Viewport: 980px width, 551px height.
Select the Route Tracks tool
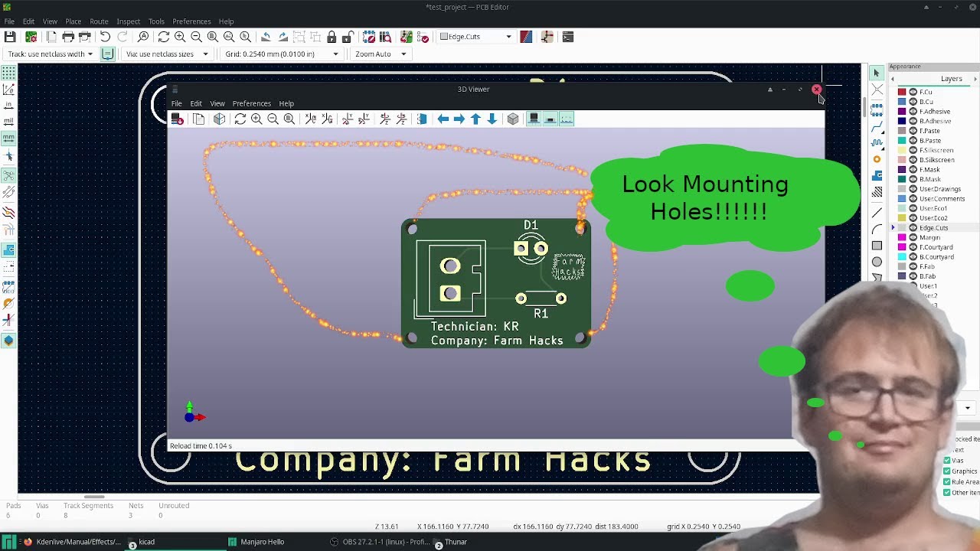coord(877,126)
